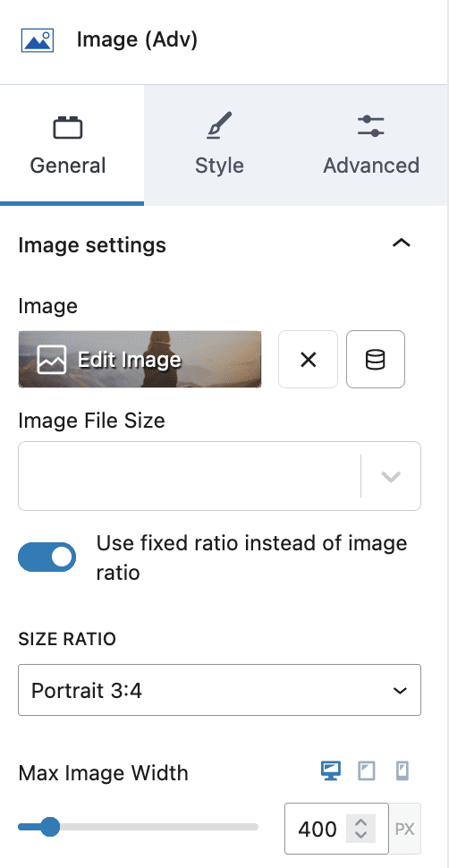The image size is (449, 868).
Task: Click the Advanced tab sliders icon
Action: [371, 125]
